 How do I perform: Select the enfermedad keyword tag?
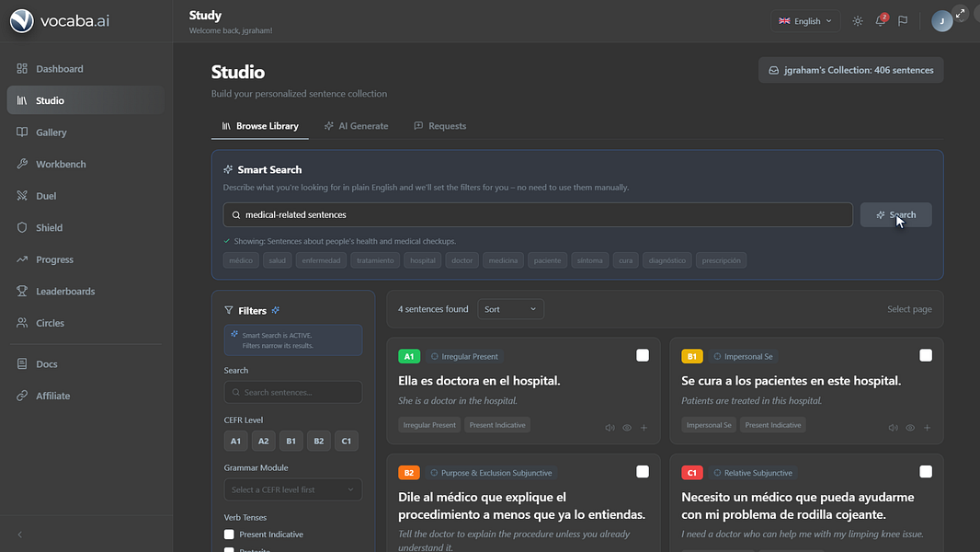(321, 260)
